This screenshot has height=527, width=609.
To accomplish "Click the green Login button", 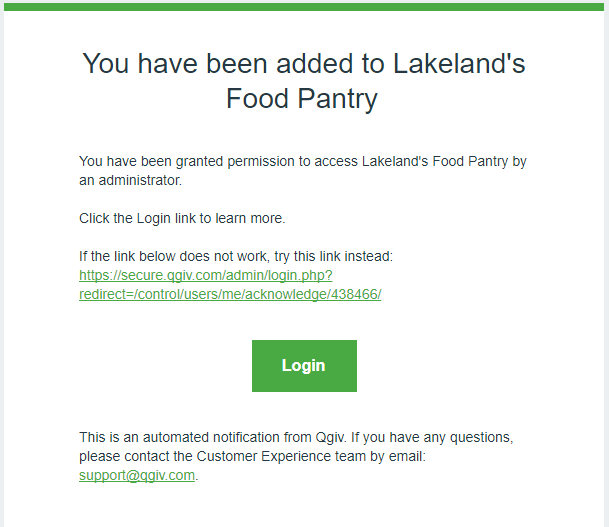I will 304,366.
